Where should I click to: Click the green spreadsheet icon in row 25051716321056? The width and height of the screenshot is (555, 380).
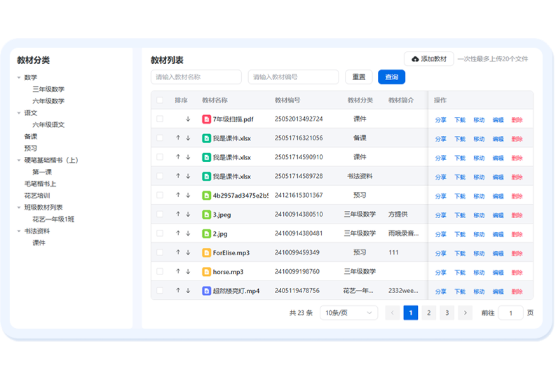coord(206,138)
